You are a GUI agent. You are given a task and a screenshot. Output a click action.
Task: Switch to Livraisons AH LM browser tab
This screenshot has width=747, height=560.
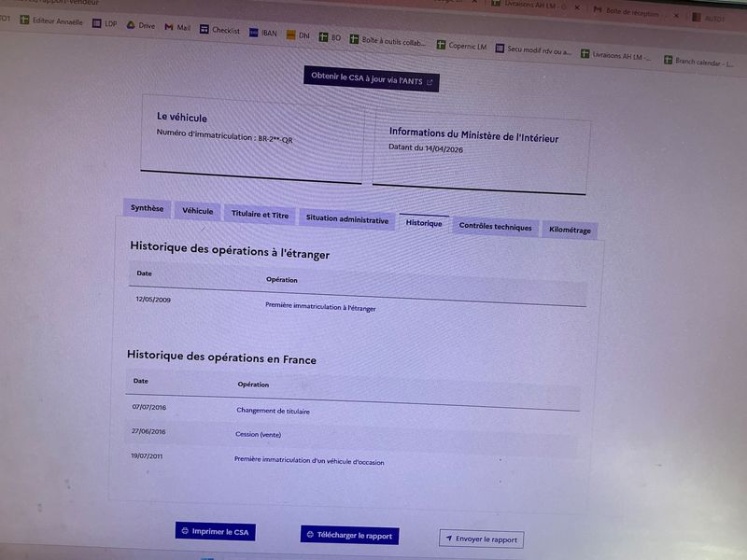coord(529,5)
